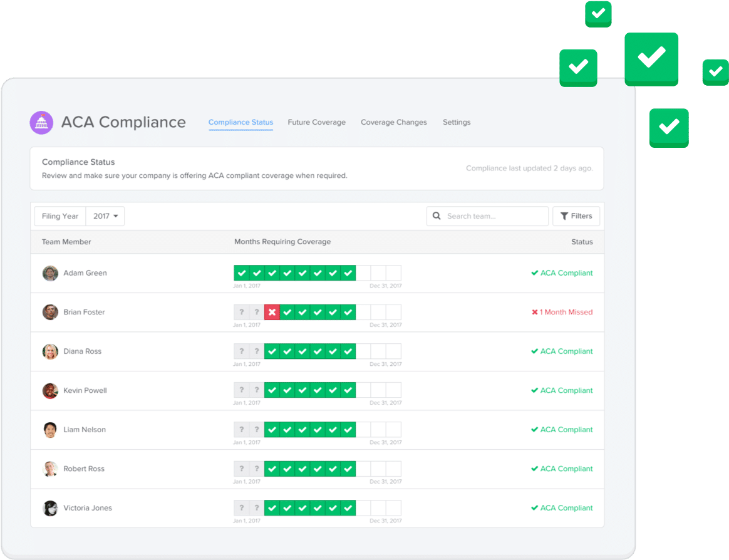Click Adam Green's last green month checkmark
The height and width of the screenshot is (560, 729).
348,273
